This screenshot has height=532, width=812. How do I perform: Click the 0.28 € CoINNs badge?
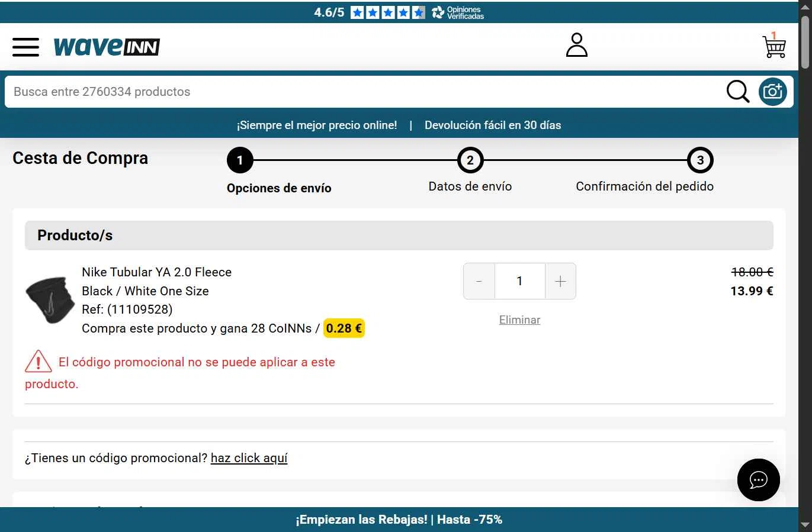(344, 328)
